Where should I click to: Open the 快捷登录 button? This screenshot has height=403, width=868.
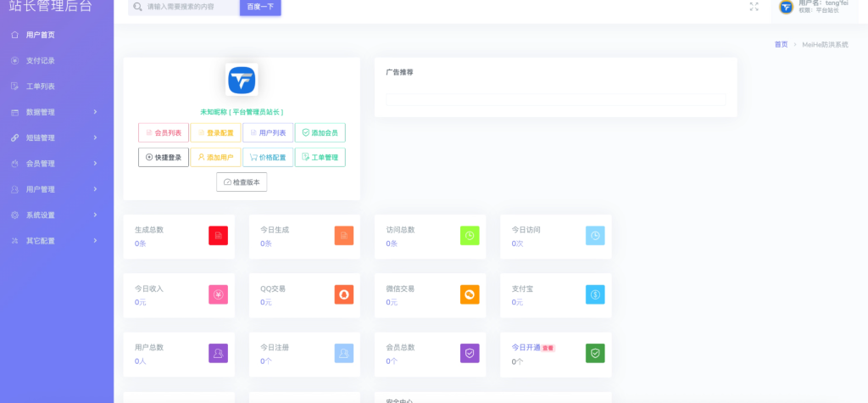pyautogui.click(x=164, y=157)
